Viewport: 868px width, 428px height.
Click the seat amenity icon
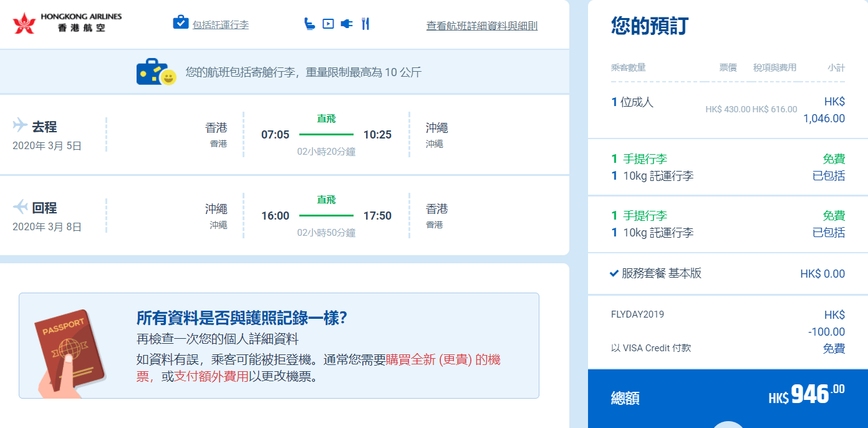309,24
